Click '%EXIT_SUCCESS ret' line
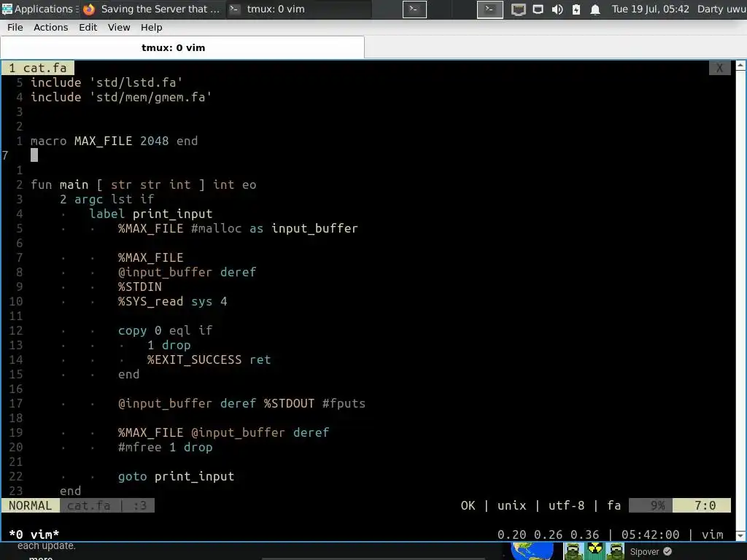 [209, 359]
